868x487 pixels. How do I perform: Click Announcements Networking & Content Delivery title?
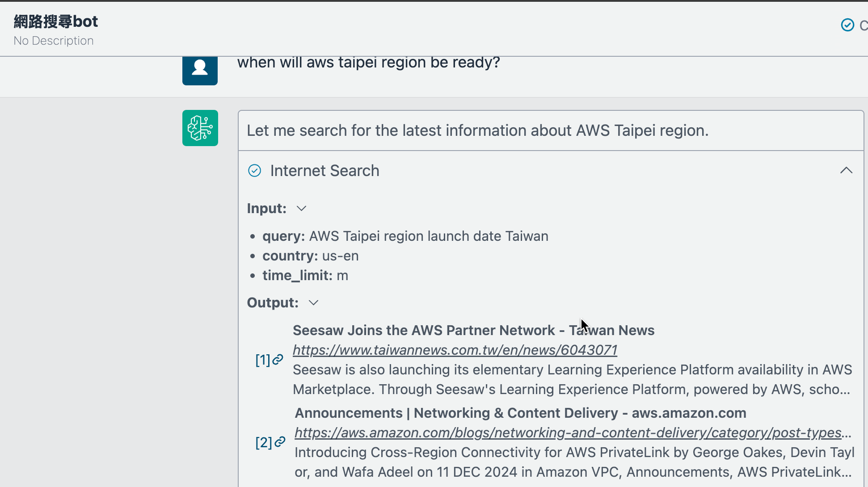tap(520, 413)
